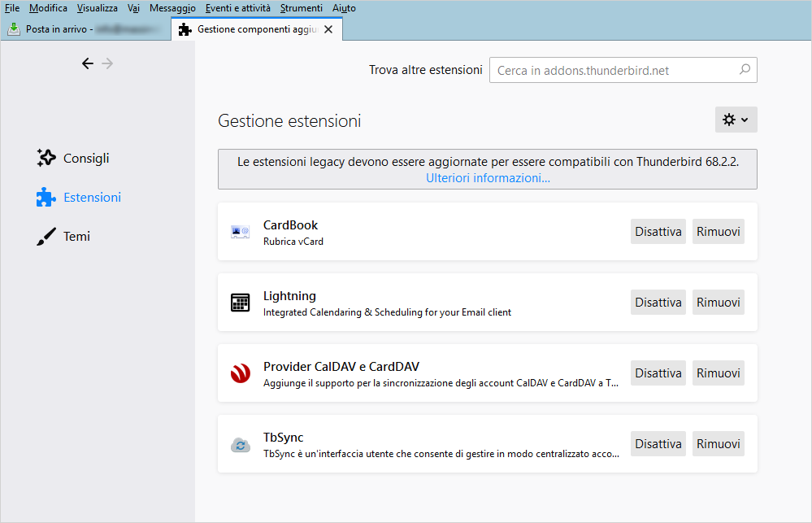Select the Gestione componenti aggiuntivi tab
Viewport: 812px width, 523px height.
pos(257,29)
